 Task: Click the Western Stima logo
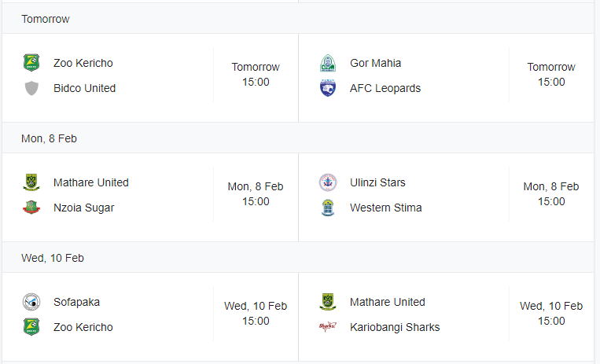pos(328,208)
